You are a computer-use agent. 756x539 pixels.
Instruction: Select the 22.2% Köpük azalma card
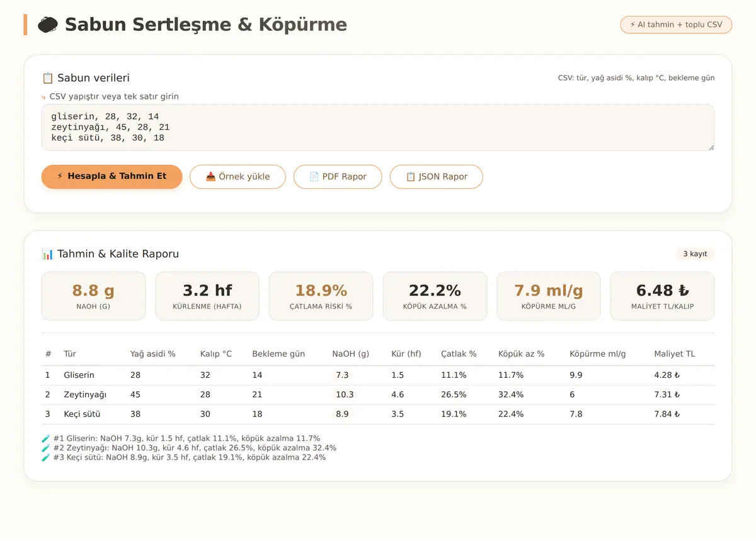(x=435, y=296)
